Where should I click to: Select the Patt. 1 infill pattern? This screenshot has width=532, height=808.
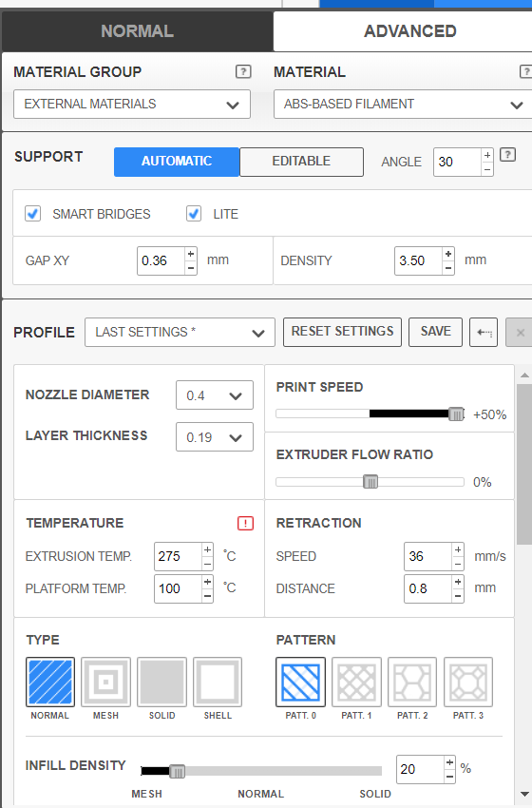tap(356, 682)
